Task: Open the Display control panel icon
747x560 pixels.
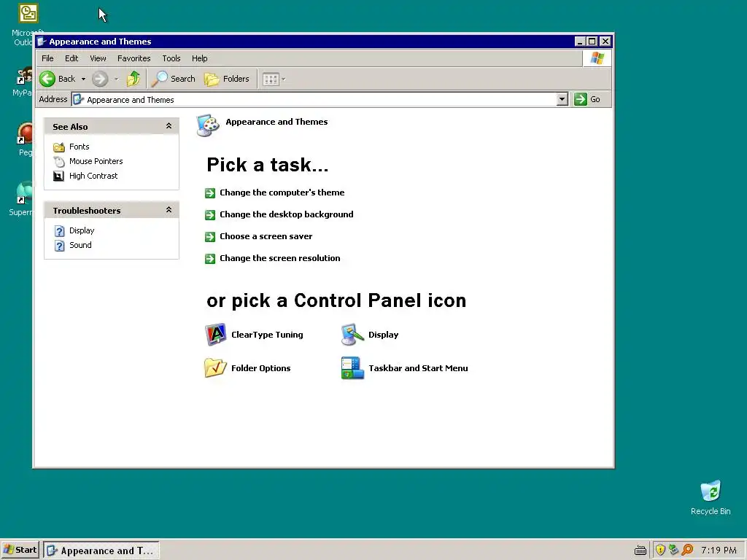Action: tap(352, 334)
